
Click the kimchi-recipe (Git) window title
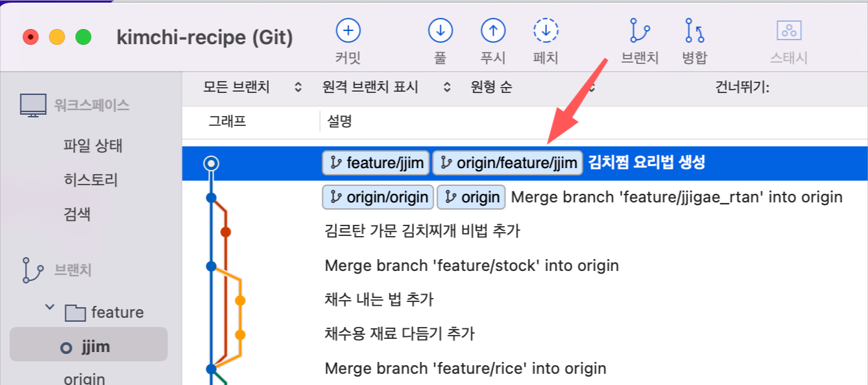coord(204,37)
